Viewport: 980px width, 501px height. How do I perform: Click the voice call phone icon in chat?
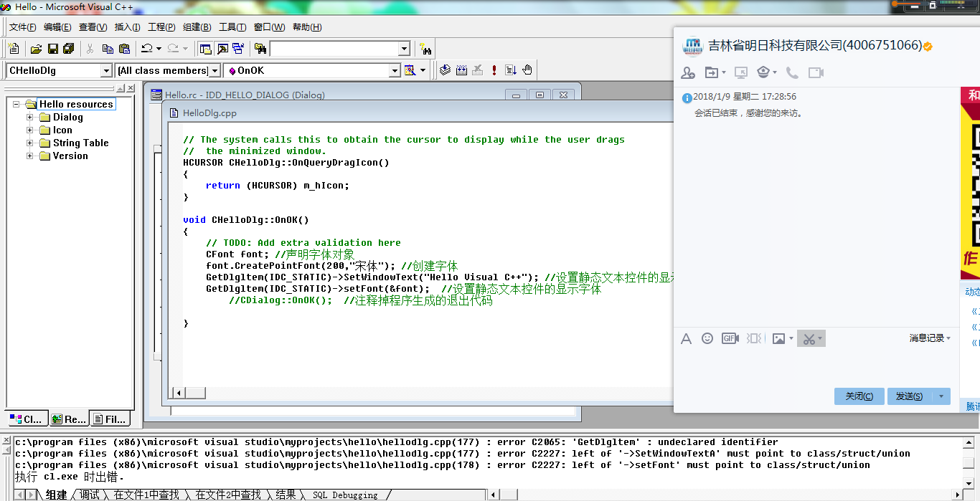coord(792,72)
